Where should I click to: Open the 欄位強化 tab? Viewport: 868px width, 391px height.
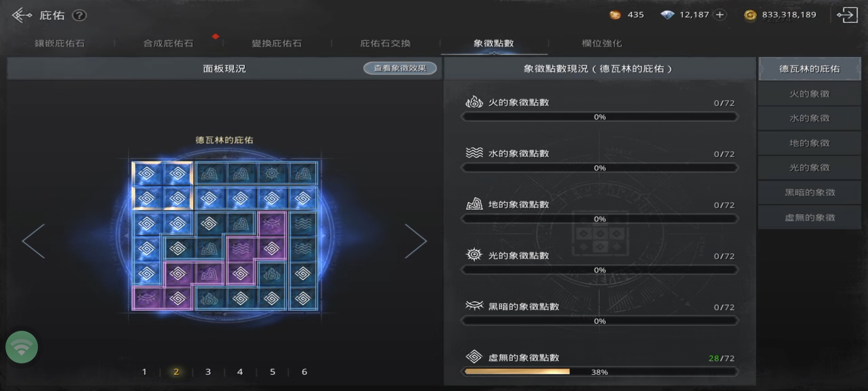point(602,43)
